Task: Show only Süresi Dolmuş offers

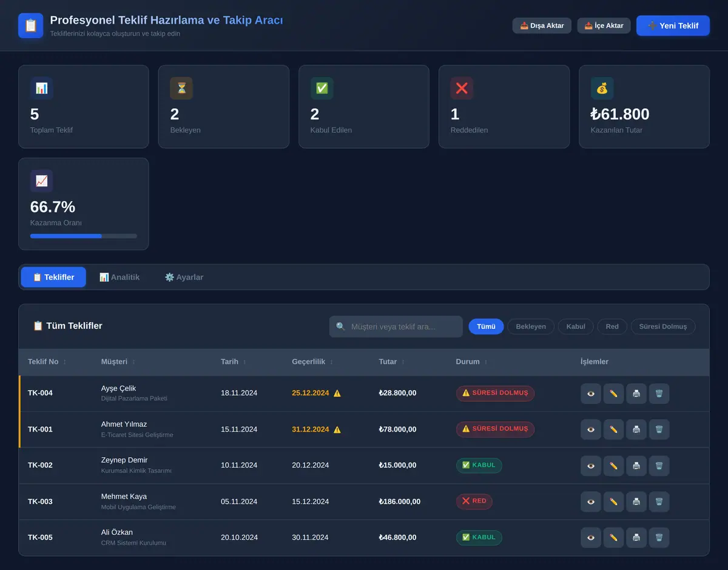Action: pyautogui.click(x=663, y=327)
